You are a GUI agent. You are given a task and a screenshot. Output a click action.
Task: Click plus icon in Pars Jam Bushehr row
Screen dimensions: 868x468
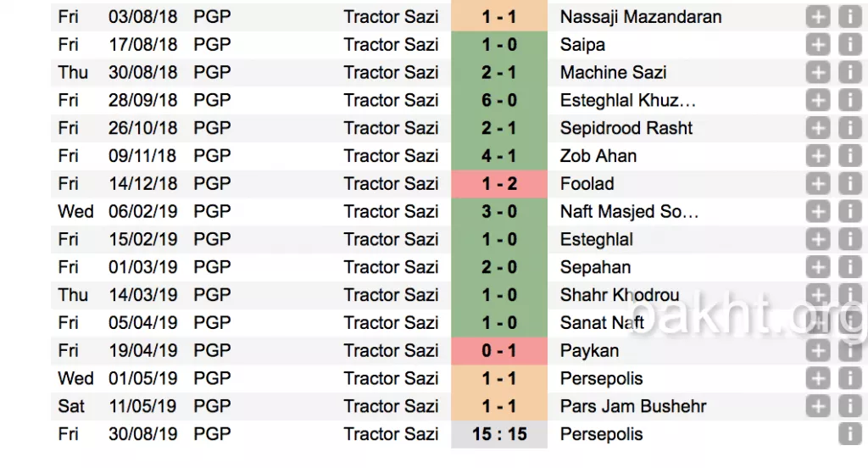[x=818, y=406]
